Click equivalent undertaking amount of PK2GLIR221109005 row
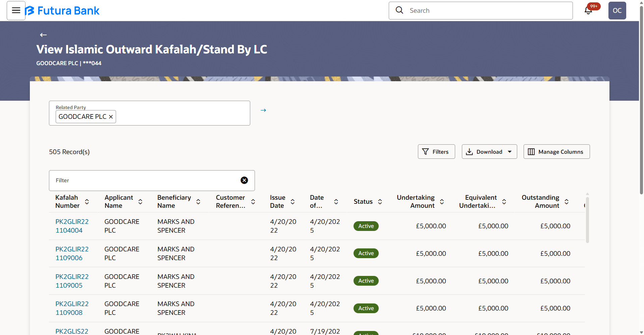This screenshot has width=644, height=335. (x=493, y=281)
